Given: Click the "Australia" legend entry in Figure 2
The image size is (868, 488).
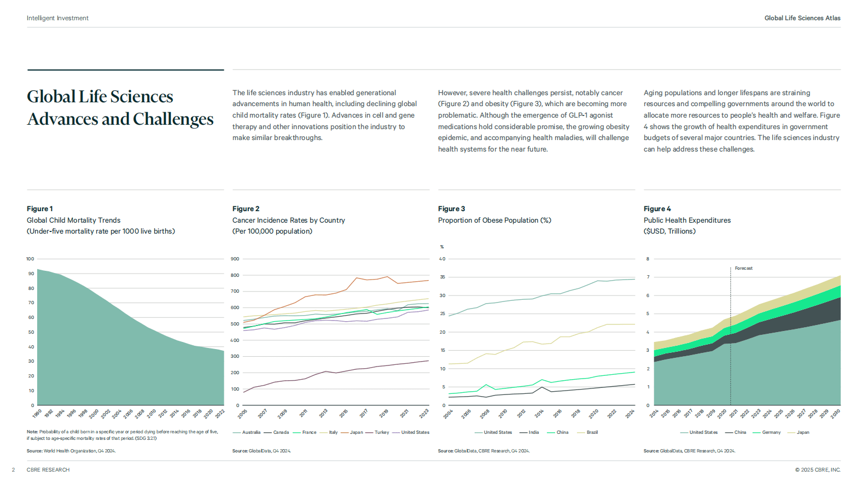Looking at the screenshot, I should point(247,432).
